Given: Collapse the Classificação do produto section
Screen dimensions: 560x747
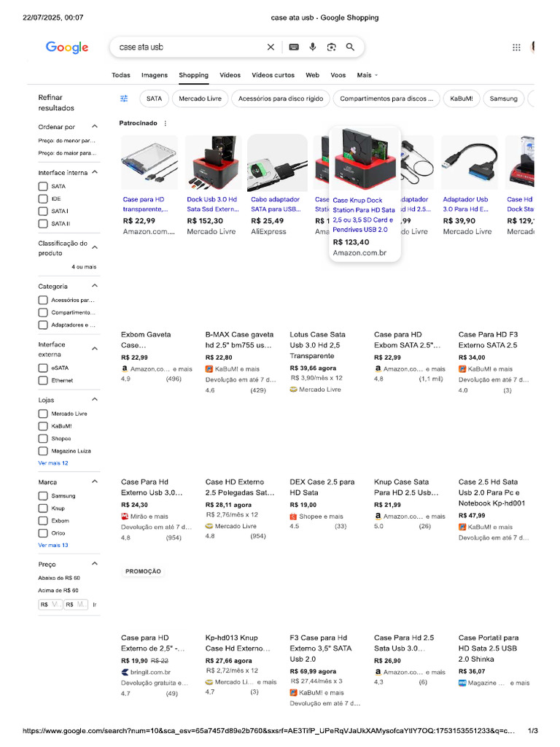Looking at the screenshot, I should pyautogui.click(x=95, y=247).
